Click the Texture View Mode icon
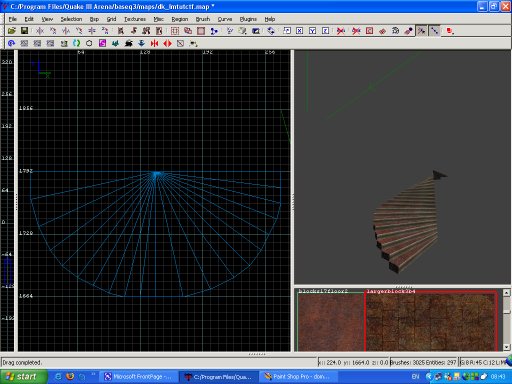This screenshot has height=384, width=512. (x=242, y=31)
